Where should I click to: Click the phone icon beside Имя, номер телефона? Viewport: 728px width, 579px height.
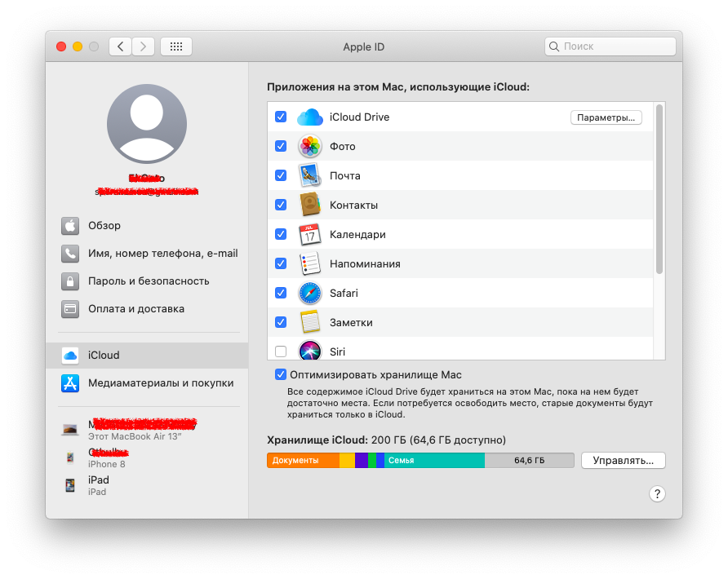[70, 254]
